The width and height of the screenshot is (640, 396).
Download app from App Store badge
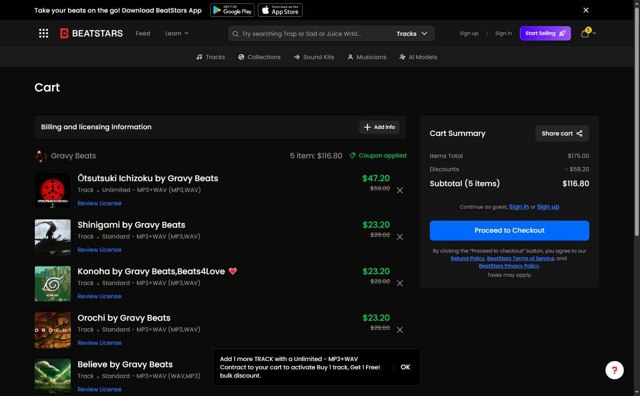(280, 10)
